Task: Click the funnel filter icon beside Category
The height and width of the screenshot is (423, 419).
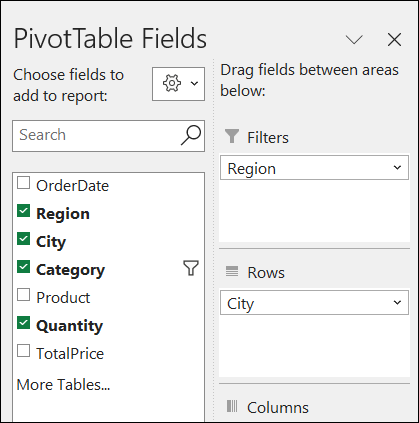Action: pyautogui.click(x=191, y=268)
